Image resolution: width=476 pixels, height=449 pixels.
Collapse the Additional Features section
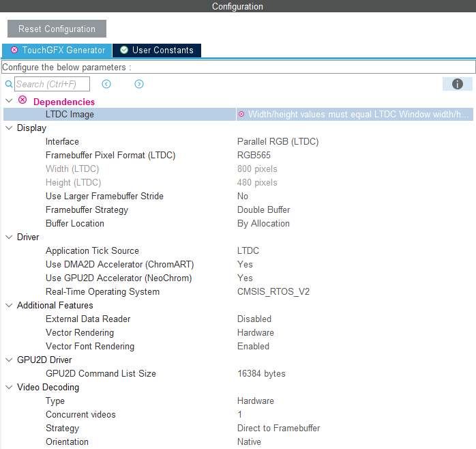[9, 306]
